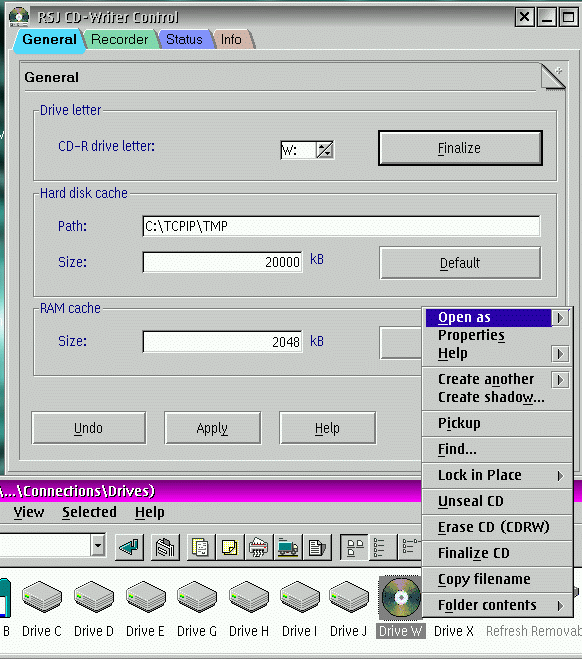Screen dimensions: 582x659
Task: Select the Drive W CD icon
Action: click(x=400, y=598)
